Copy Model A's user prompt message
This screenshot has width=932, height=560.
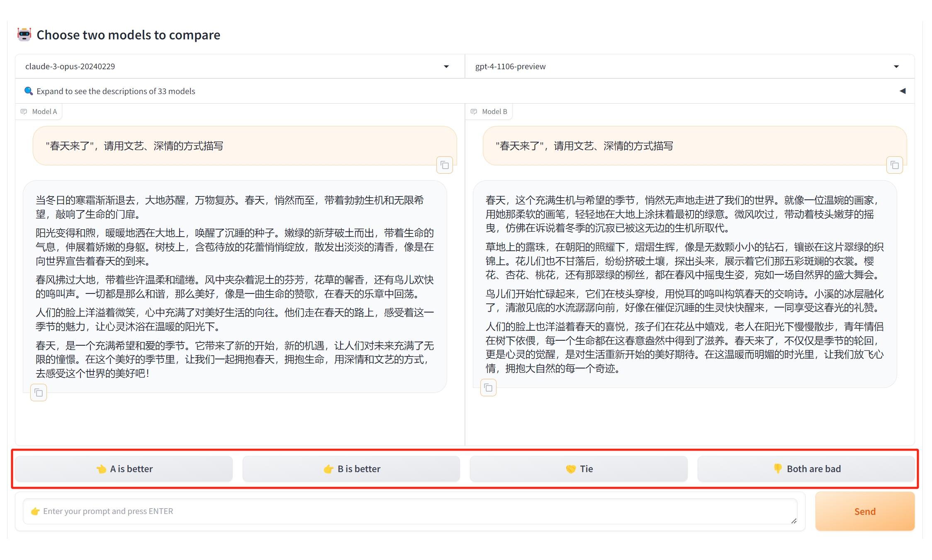click(x=444, y=165)
